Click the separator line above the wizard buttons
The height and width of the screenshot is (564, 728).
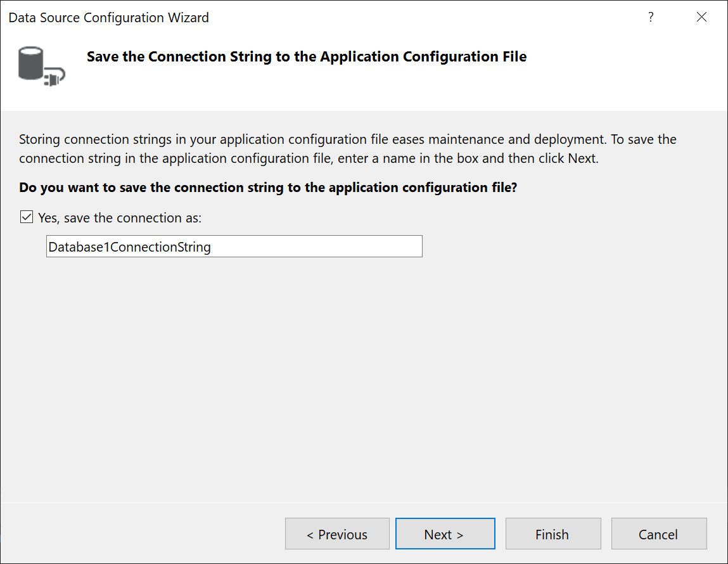(x=364, y=503)
